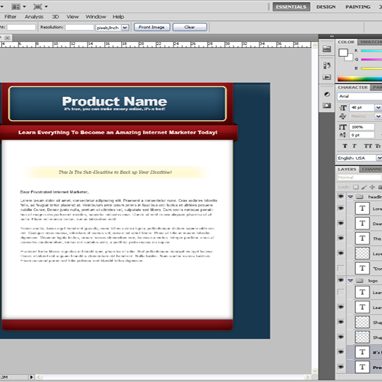Open the Masks panel icon
The image size is (382, 382).
tap(327, 106)
